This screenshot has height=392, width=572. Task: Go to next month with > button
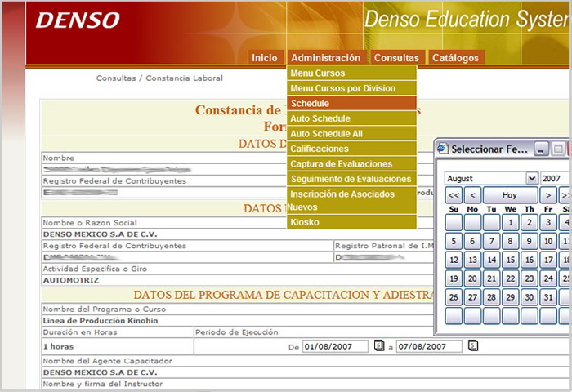548,195
